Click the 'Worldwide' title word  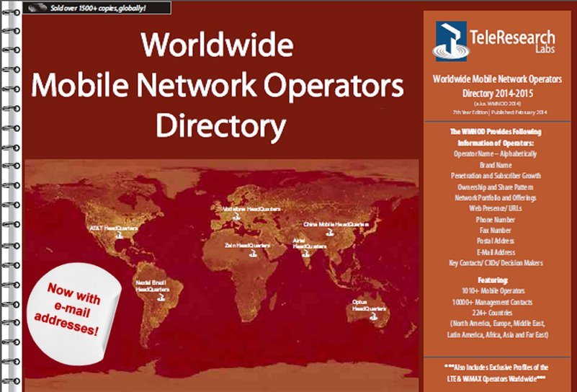tap(217, 44)
